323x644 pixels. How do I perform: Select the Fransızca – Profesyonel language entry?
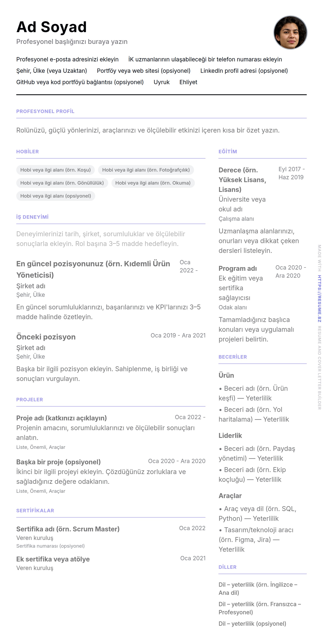(x=260, y=608)
